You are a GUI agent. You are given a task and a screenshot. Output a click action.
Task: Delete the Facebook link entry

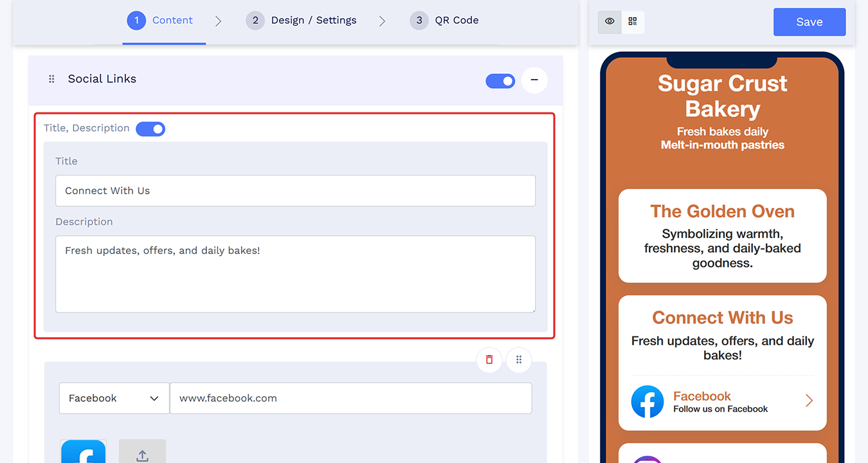[489, 359]
